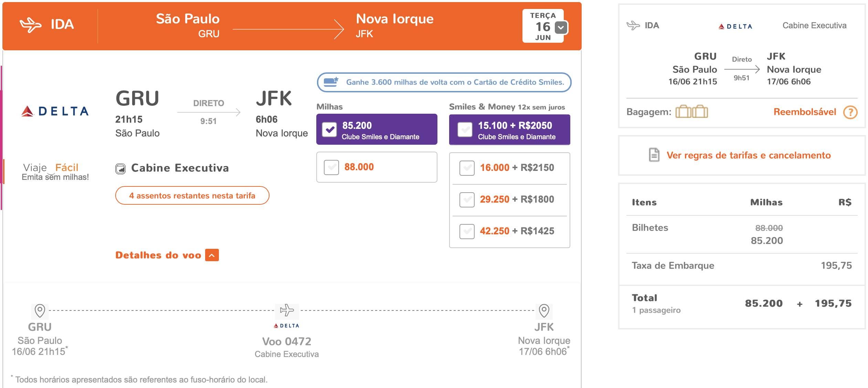Check the 88.000 miles fare option
868x388 pixels.
(x=331, y=167)
